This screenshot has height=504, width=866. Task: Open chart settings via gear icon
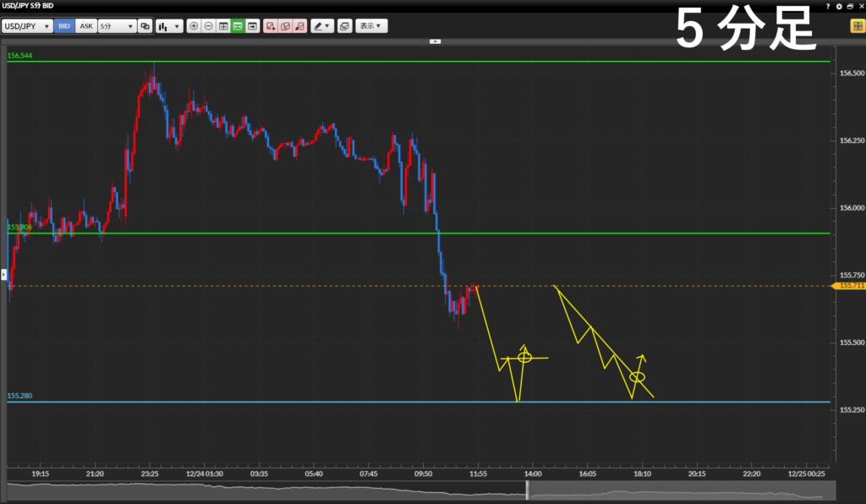[839, 6]
